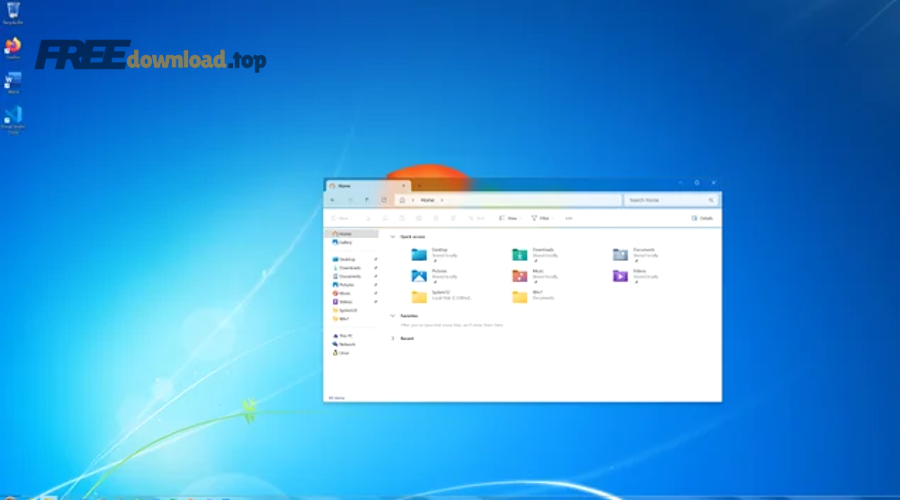Open the System32 folder in Quick access
The height and width of the screenshot is (500, 900).
441,296
